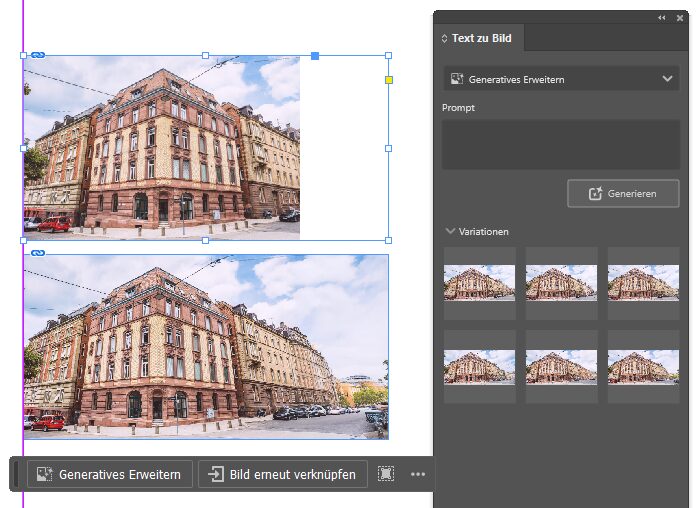Viewport: 700px width, 508px height.
Task: Click the task bar drag handle grip
Action: [17, 474]
